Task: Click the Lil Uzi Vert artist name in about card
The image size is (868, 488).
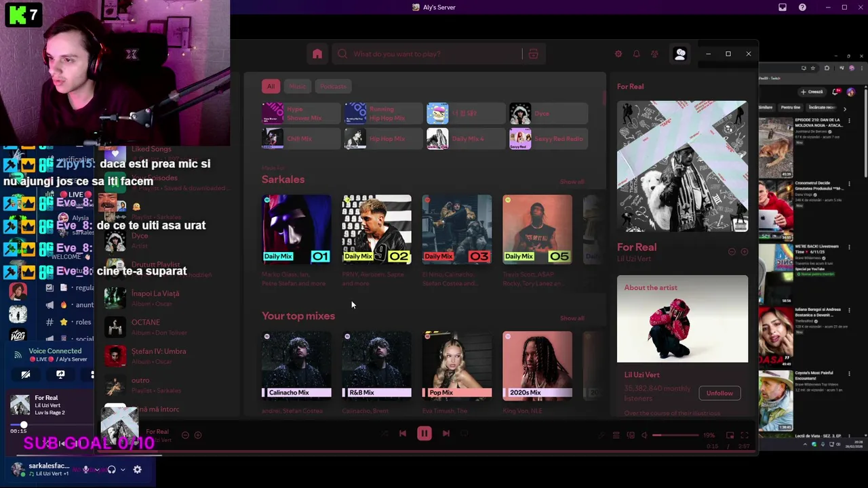Action: pos(642,374)
